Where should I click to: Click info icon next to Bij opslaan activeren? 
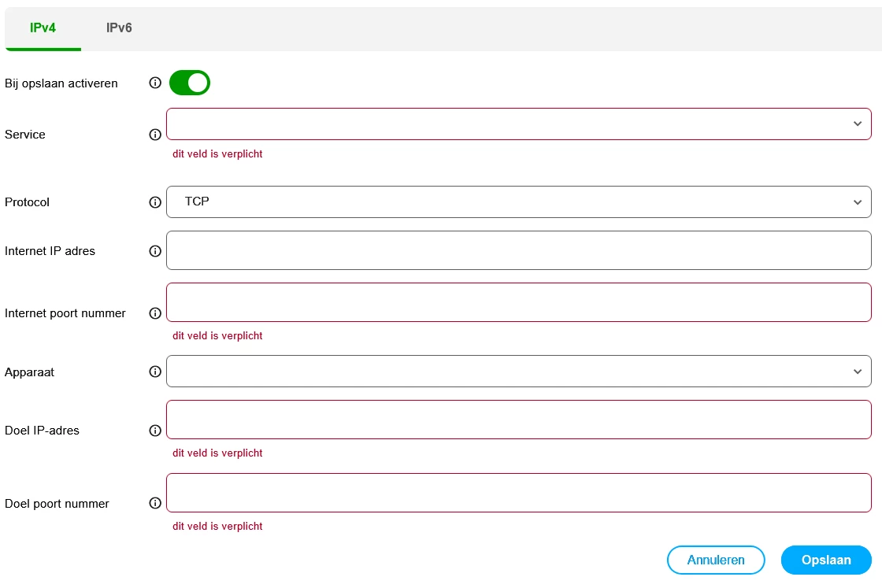(155, 83)
